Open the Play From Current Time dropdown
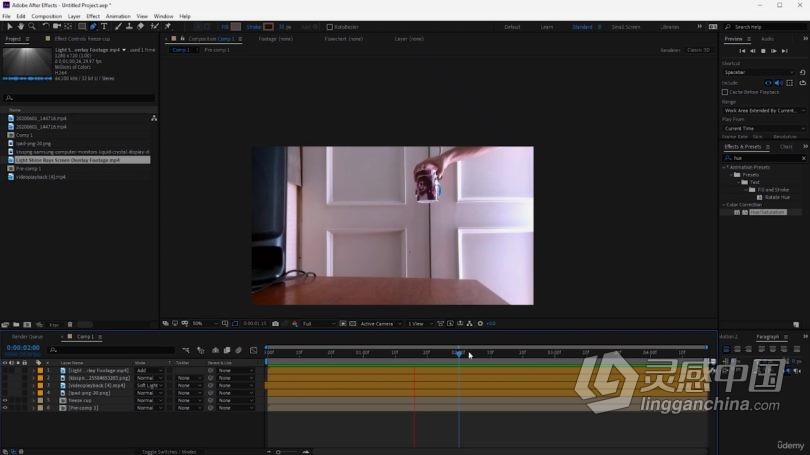Image resolution: width=810 pixels, height=455 pixels. click(x=764, y=128)
